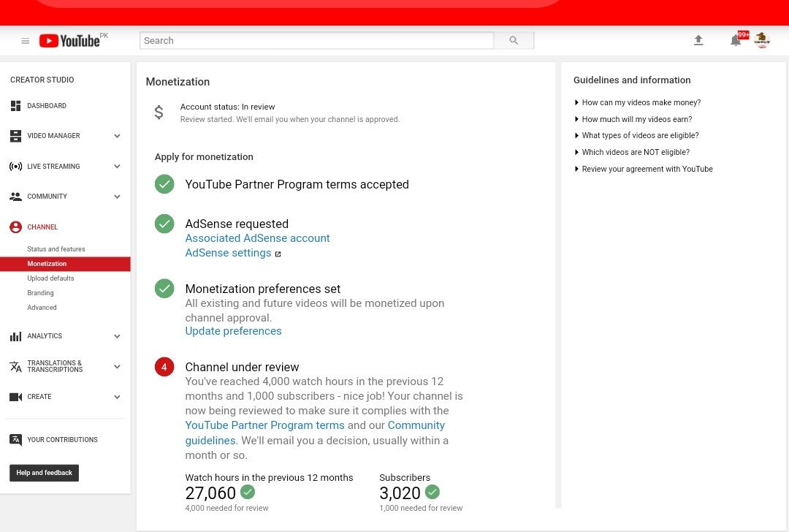Click the external link icon beside AdSense settings
Viewport: 789px width, 532px height.
point(278,254)
